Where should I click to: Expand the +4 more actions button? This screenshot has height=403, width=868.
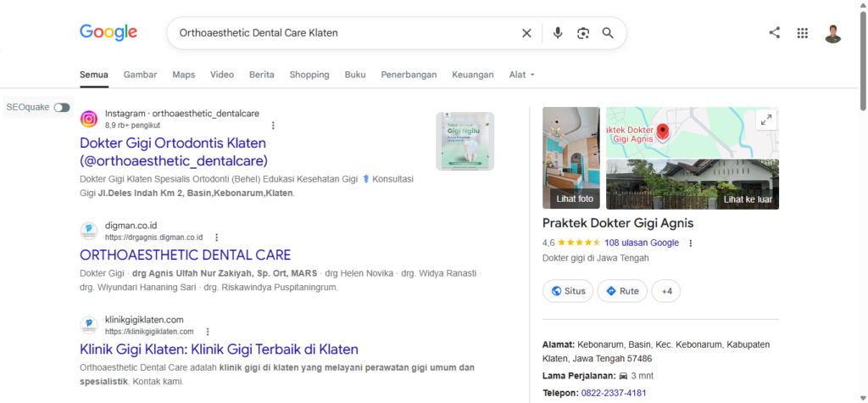click(x=666, y=291)
